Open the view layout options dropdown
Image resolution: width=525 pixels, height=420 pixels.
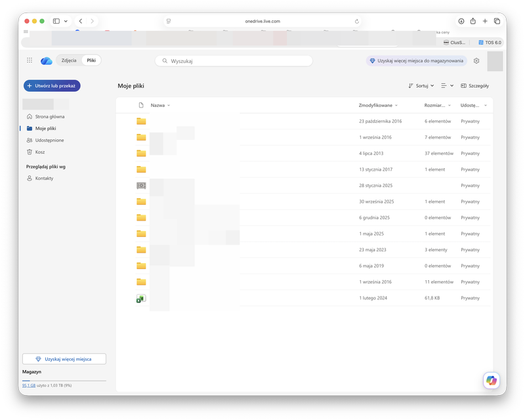tap(448, 86)
